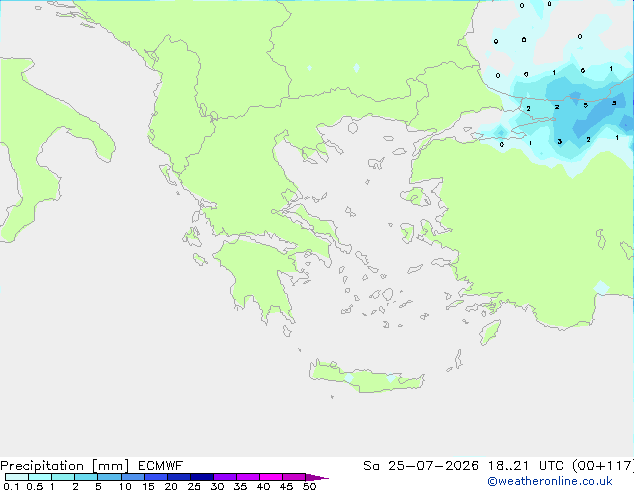The width and height of the screenshot is (634, 490).
Task: Click the legend label '0.1'
Action: [11, 486]
